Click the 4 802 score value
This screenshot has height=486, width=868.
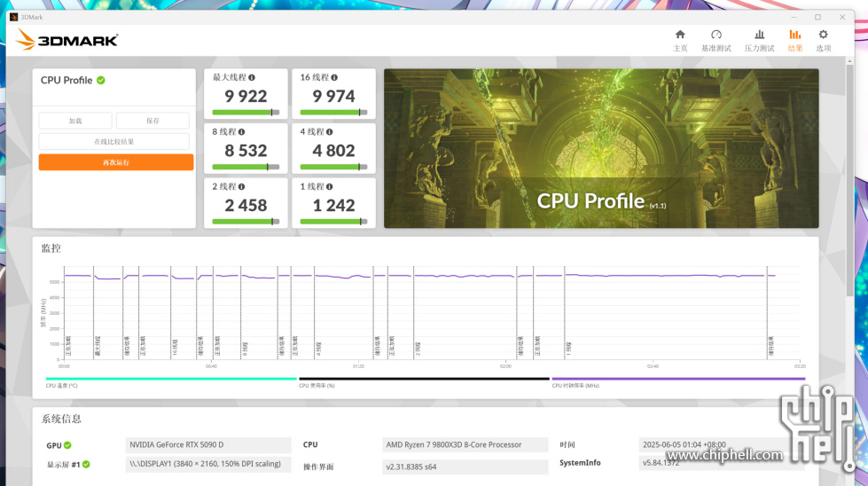pyautogui.click(x=333, y=151)
